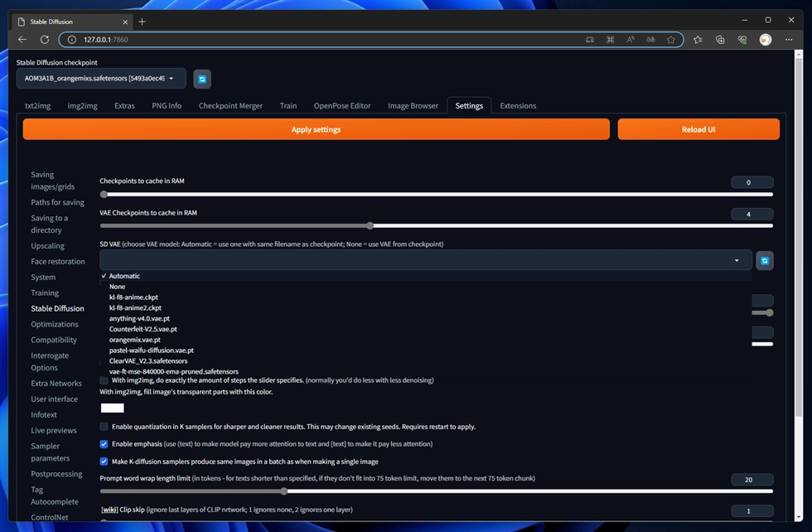Toggle img2img exact steps checkbox
This screenshot has width=812, height=532.
104,380
